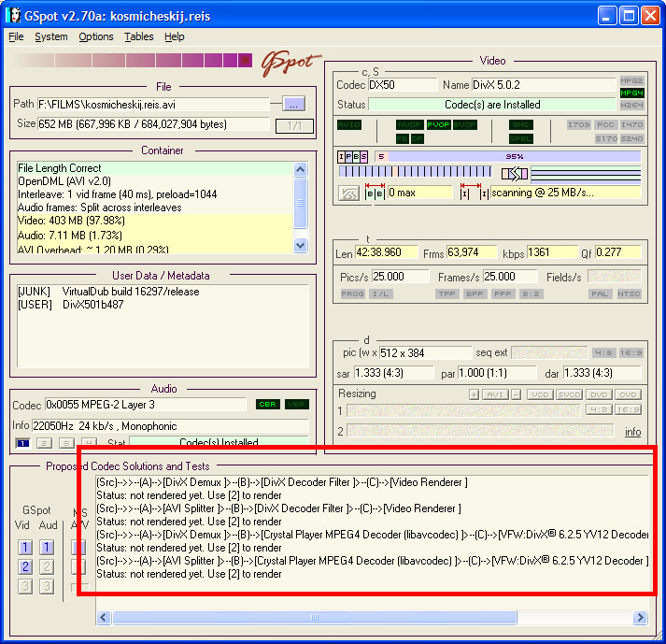The width and height of the screenshot is (666, 644).
Task: Toggle the audio VBR indicator
Action: [x=296, y=405]
